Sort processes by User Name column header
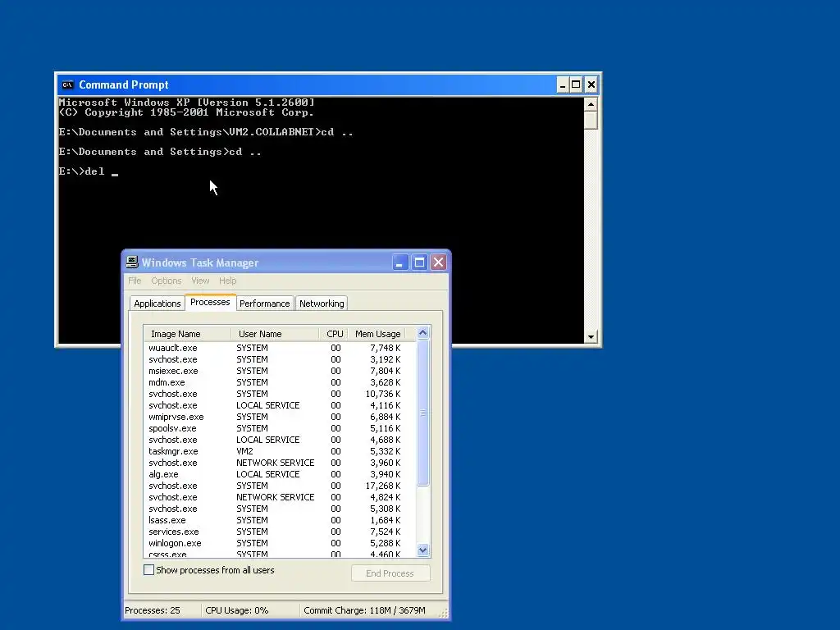 [x=275, y=334]
